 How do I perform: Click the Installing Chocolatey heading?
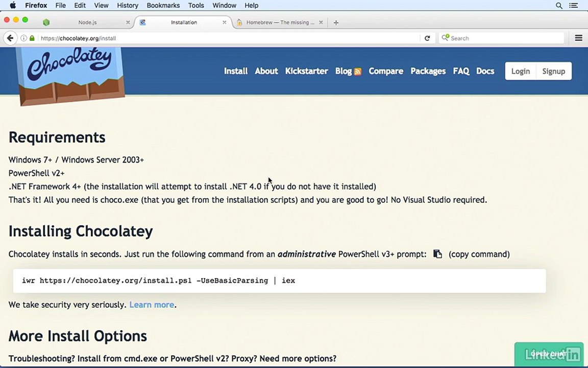81,232
